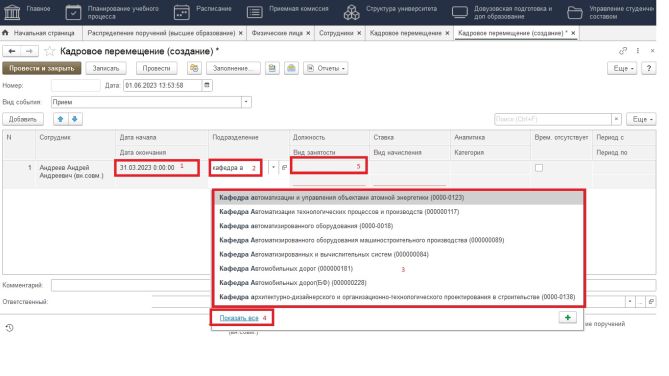Select Кафедра Автомобильных дорог(БФ) entry

[398, 283]
